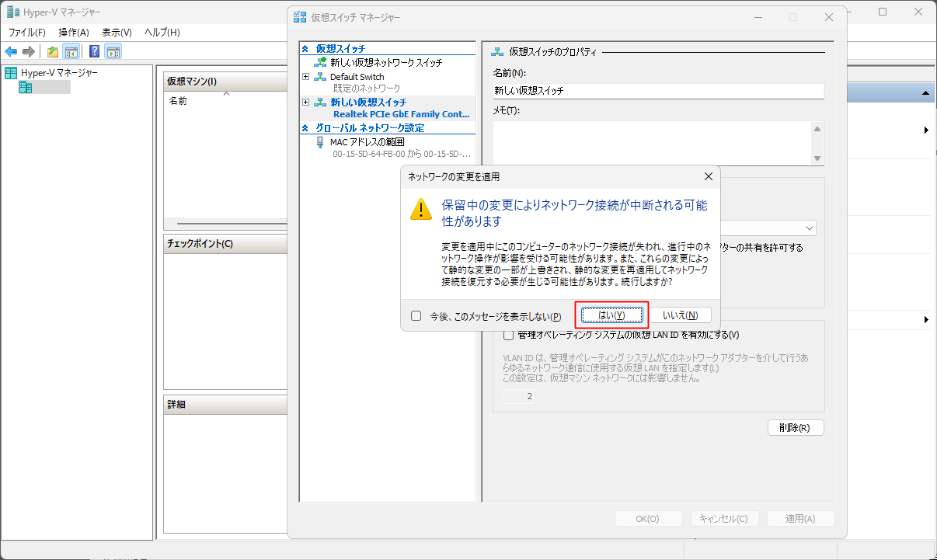The image size is (937, 560).
Task: Click はい(Y) to apply network changes
Action: coord(611,315)
